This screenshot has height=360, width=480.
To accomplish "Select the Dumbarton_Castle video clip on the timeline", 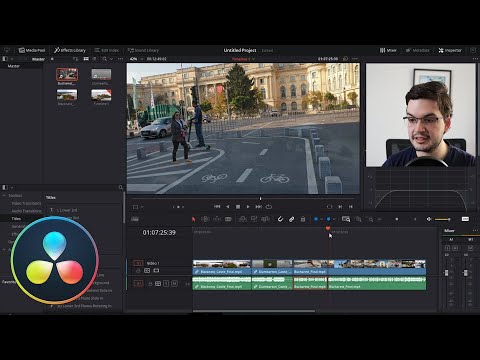I will (272, 267).
